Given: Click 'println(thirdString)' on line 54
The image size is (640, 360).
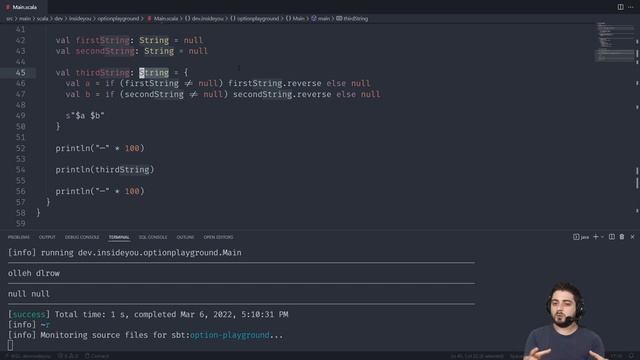Looking at the screenshot, I should (105, 170).
